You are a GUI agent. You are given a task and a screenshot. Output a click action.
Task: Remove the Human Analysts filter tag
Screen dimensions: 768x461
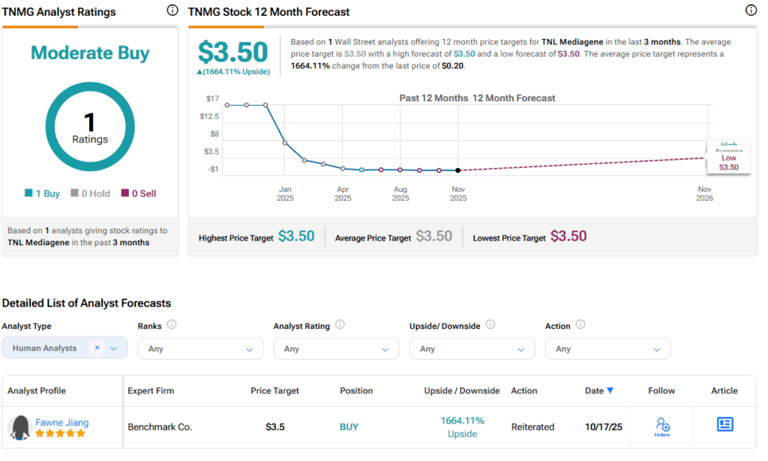(97, 349)
